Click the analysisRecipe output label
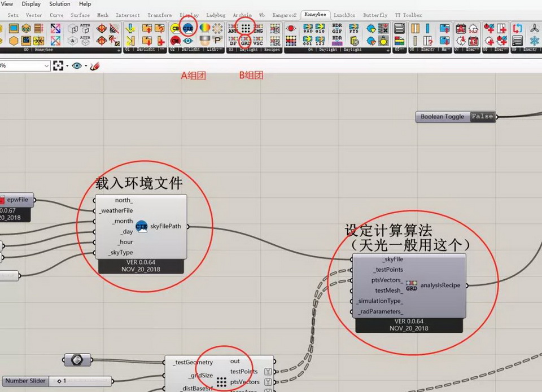The image size is (542, 392). (440, 285)
